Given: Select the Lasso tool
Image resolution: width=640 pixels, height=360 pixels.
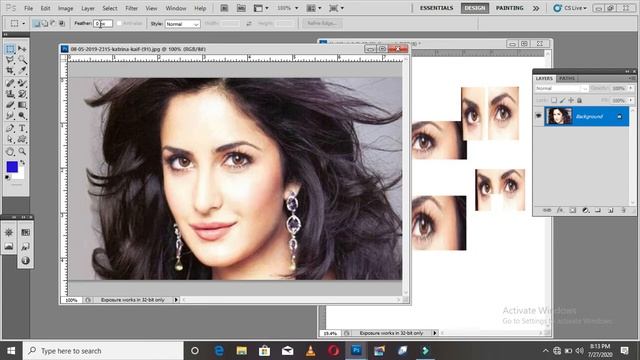Looking at the screenshot, I should point(10,60).
